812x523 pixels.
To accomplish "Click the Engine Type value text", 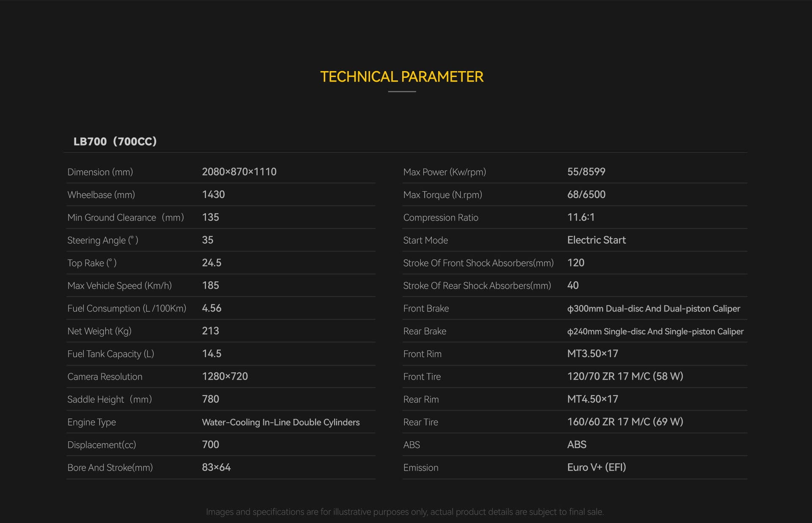I will coord(280,422).
